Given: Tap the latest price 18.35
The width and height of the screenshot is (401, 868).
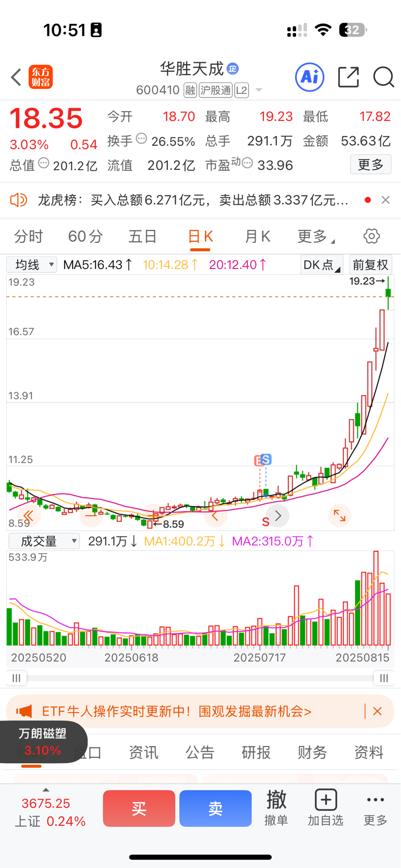Looking at the screenshot, I should 46,118.
